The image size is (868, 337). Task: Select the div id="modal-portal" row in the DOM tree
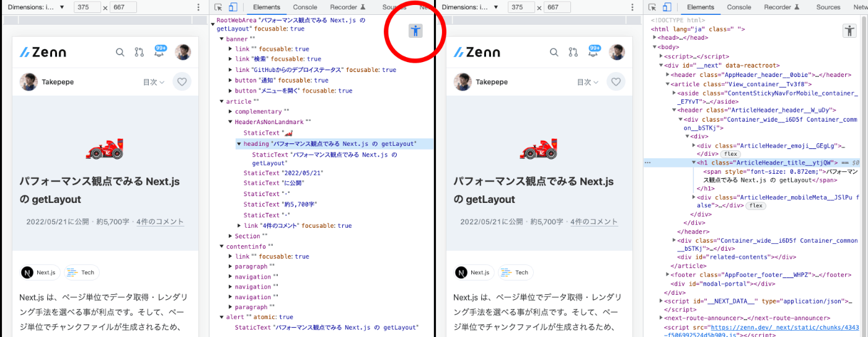click(x=723, y=284)
